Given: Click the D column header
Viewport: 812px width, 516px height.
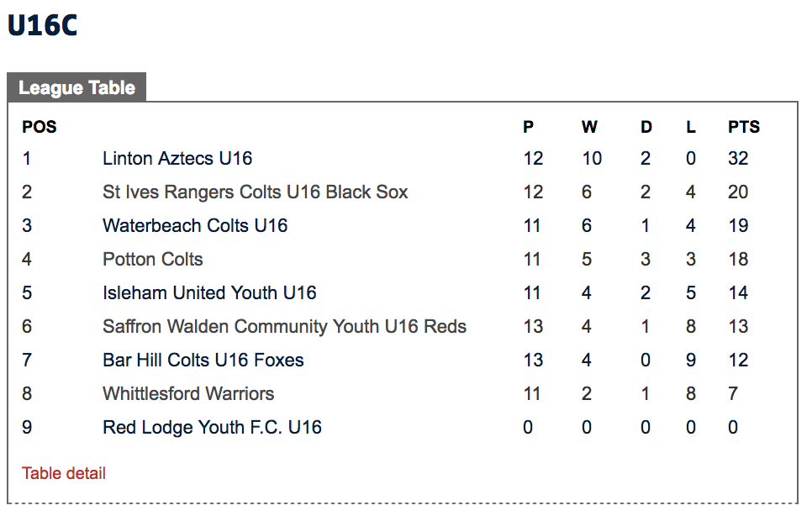Looking at the screenshot, I should pos(646,127).
